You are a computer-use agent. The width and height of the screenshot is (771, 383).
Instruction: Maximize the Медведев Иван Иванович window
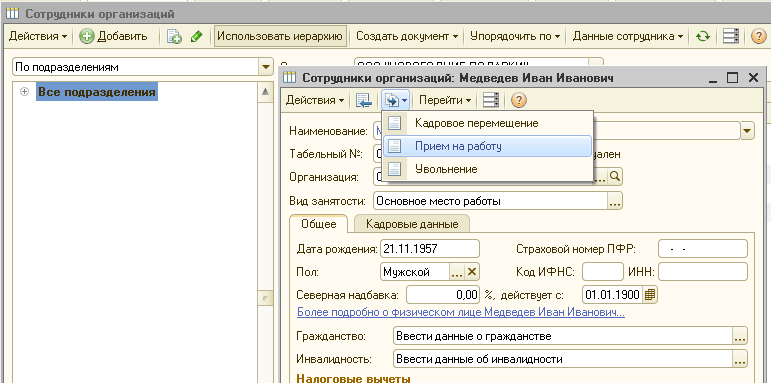pos(733,78)
